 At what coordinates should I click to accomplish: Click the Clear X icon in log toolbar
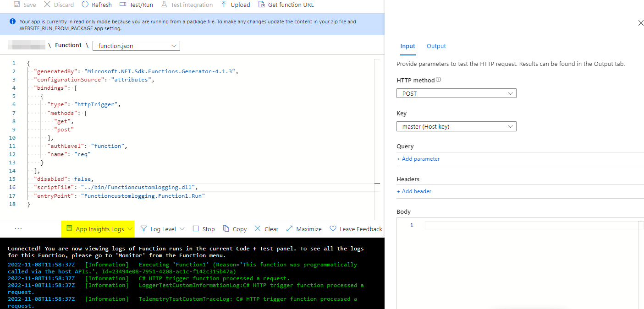tap(258, 228)
